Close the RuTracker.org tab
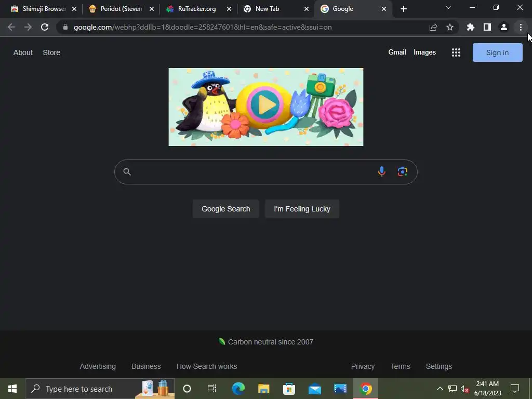Screen dimensions: 532x399 point(229,9)
